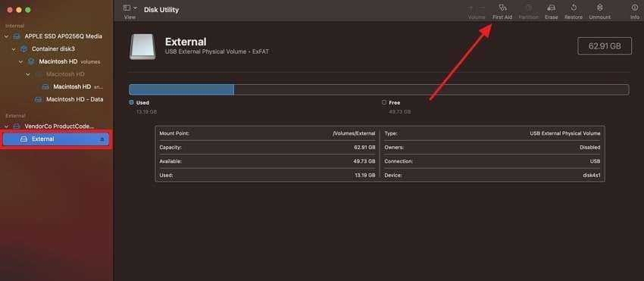The height and width of the screenshot is (281, 644).
Task: Click the remove Volume minus icon
Action: tap(482, 8)
